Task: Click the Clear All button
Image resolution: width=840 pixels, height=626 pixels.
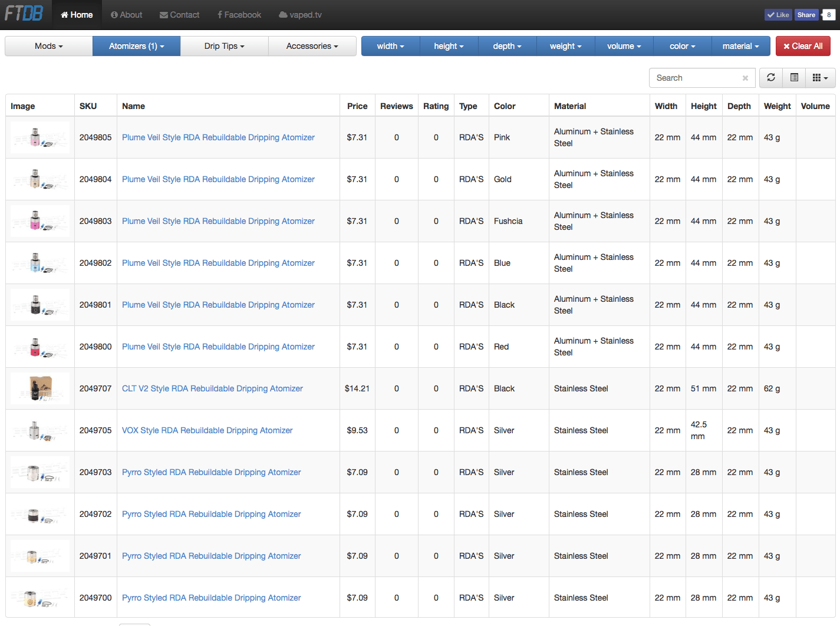Action: 803,45
